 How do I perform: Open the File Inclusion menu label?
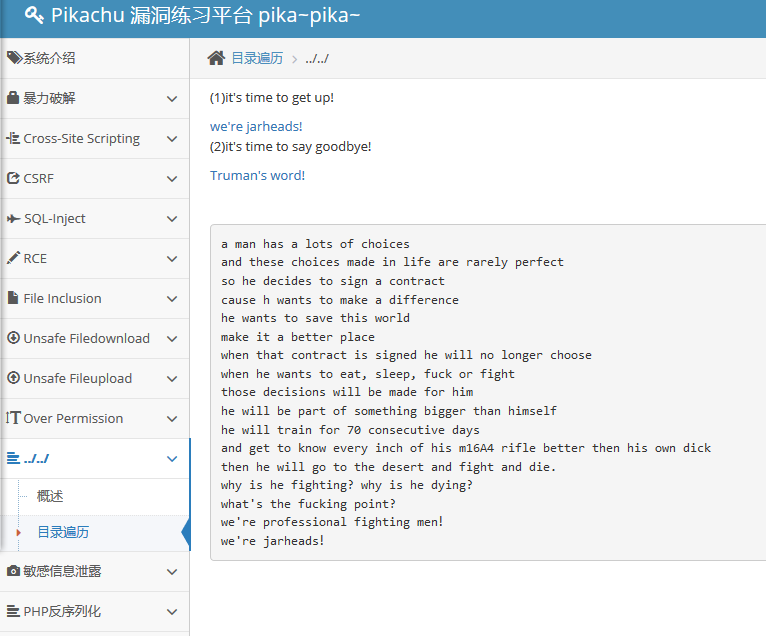[x=63, y=298]
